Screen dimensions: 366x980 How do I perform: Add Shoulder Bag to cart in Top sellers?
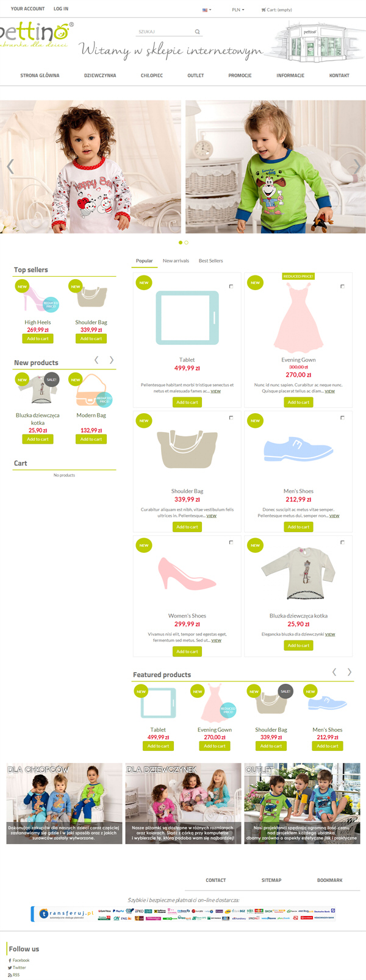click(91, 338)
